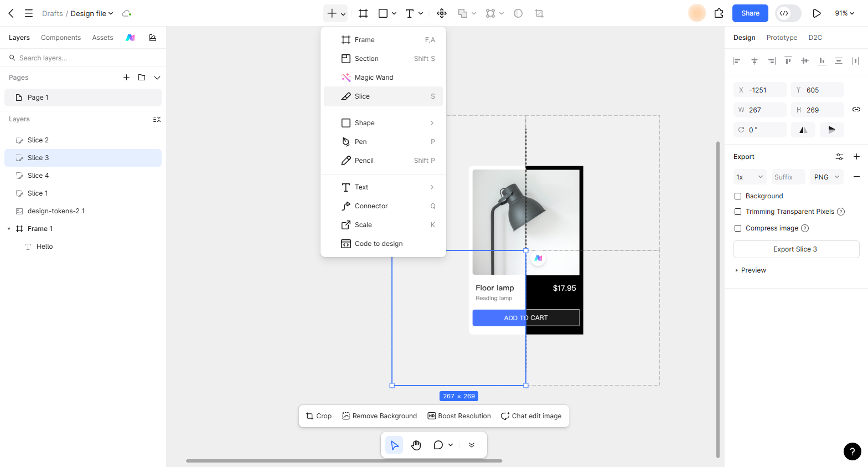
Task: Click the play present button
Action: click(x=817, y=13)
